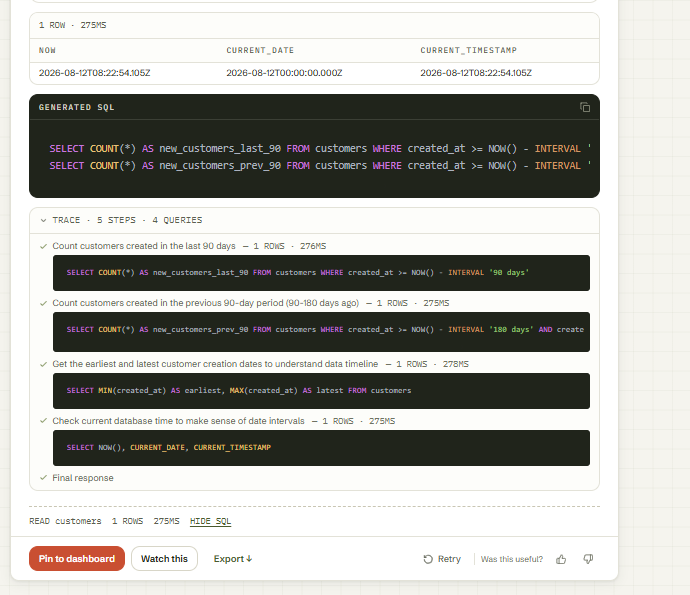Click the 2026-08-12T00:00:00.000Z date cell

pos(284,73)
